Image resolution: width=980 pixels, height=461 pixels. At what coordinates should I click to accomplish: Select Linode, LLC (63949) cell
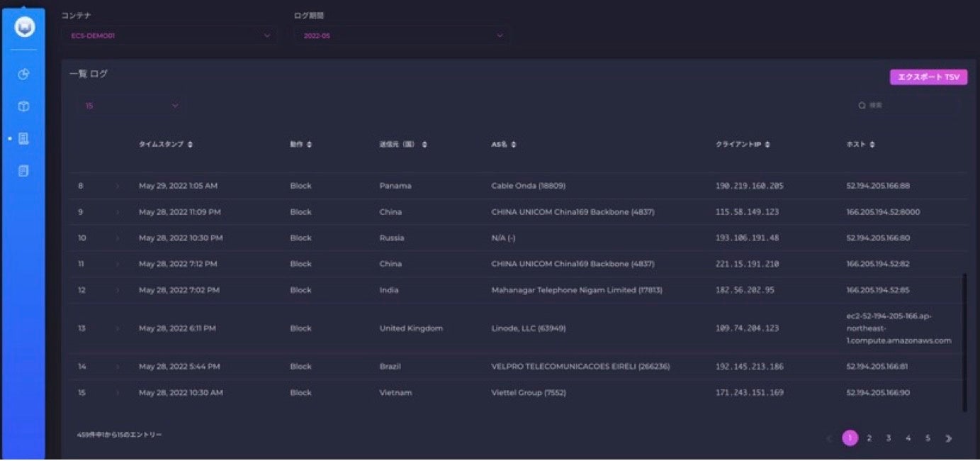click(528, 328)
